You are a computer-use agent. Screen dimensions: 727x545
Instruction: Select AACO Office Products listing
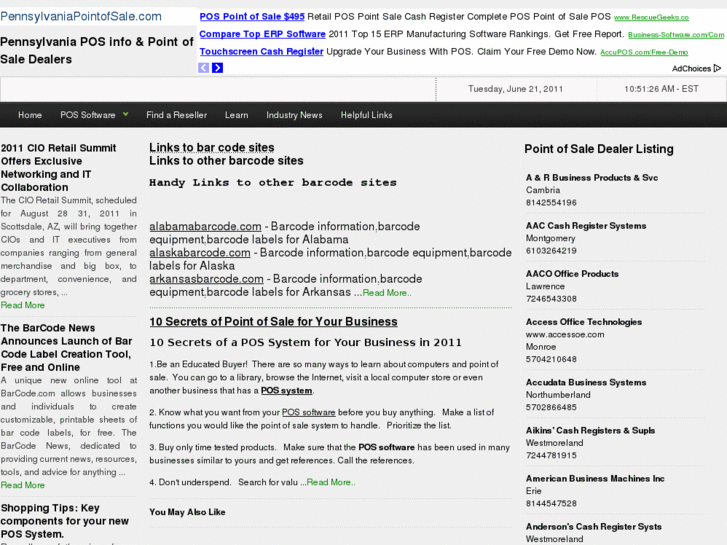pos(572,274)
